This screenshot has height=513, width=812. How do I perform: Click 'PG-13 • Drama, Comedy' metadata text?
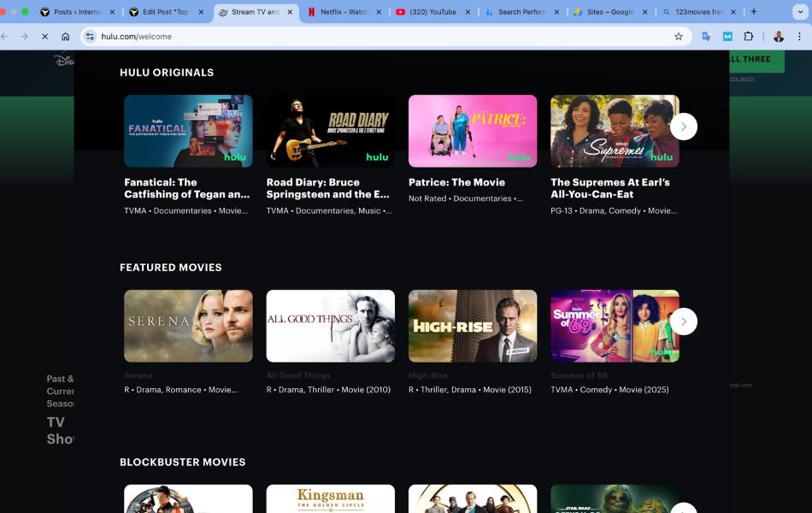coord(614,211)
